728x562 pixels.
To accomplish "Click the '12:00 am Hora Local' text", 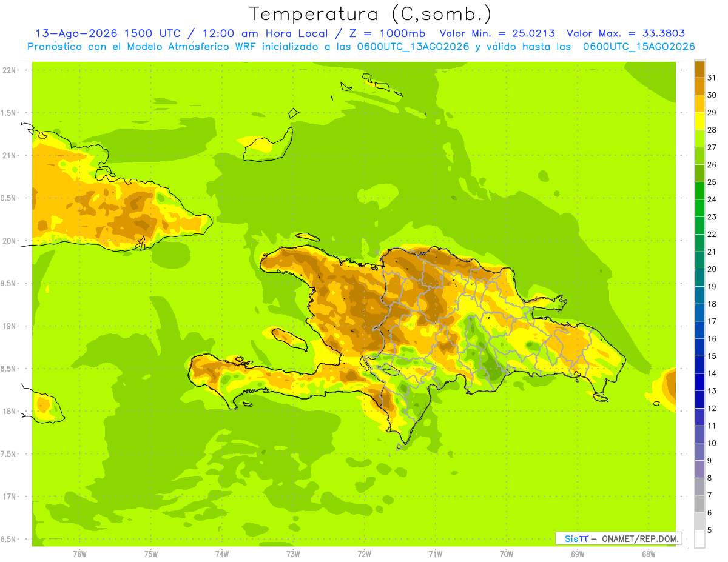I will pos(265,33).
